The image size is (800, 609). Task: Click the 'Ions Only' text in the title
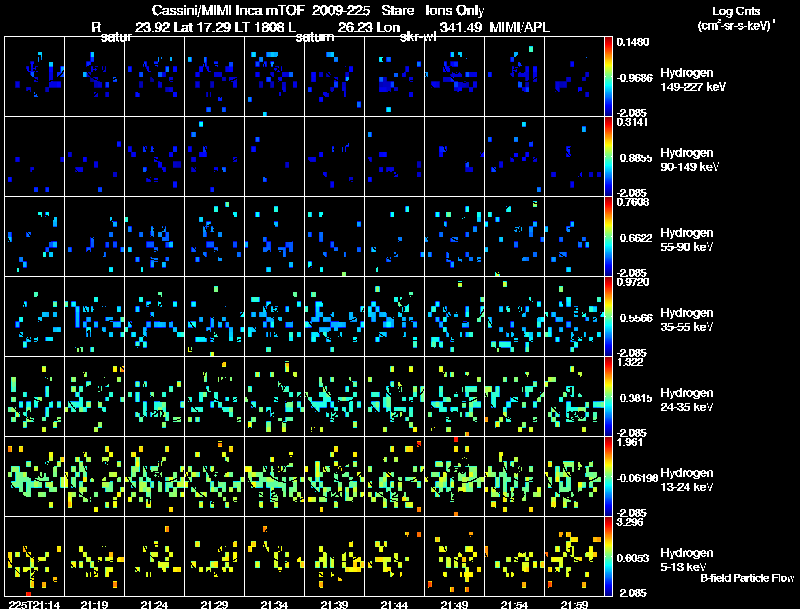point(455,10)
